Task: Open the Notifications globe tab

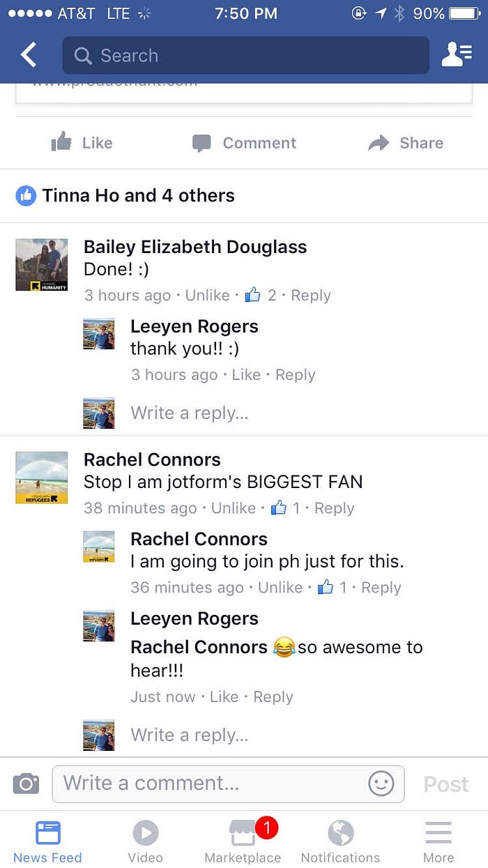Action: (x=340, y=840)
